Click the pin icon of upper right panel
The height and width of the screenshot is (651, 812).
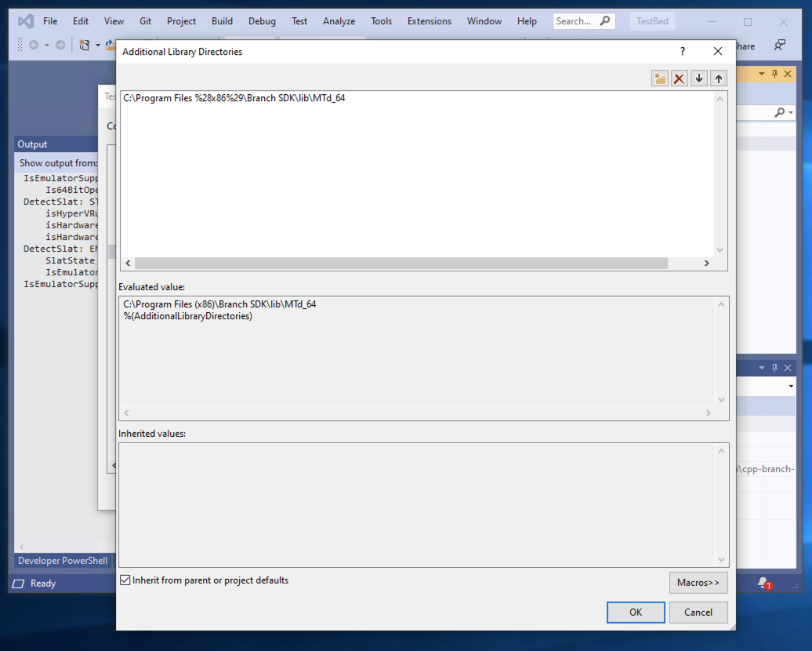click(774, 74)
